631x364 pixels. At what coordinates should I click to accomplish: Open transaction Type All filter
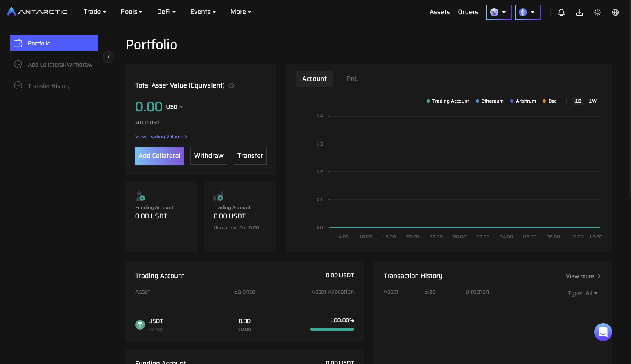point(592,293)
